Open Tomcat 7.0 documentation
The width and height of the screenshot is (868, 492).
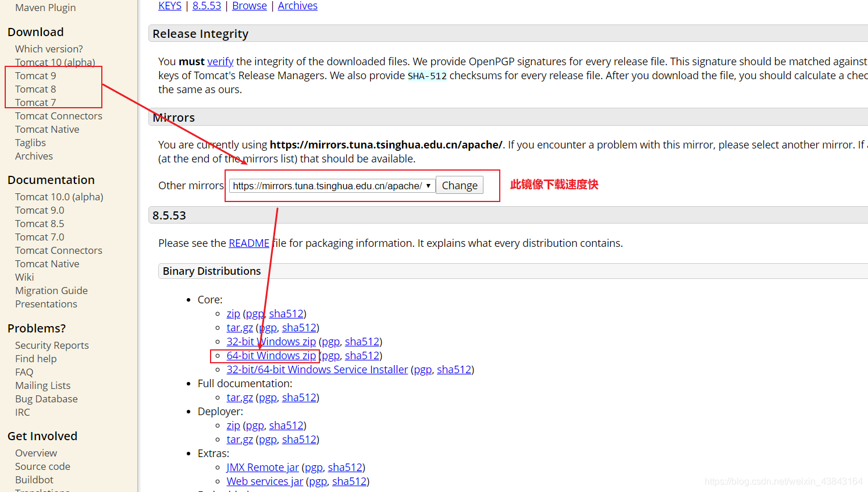(x=40, y=237)
